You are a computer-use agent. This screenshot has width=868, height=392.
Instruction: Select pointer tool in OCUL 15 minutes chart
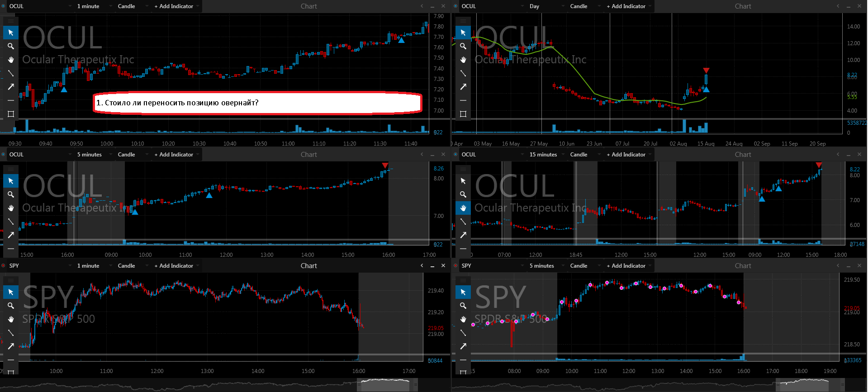[x=463, y=181]
